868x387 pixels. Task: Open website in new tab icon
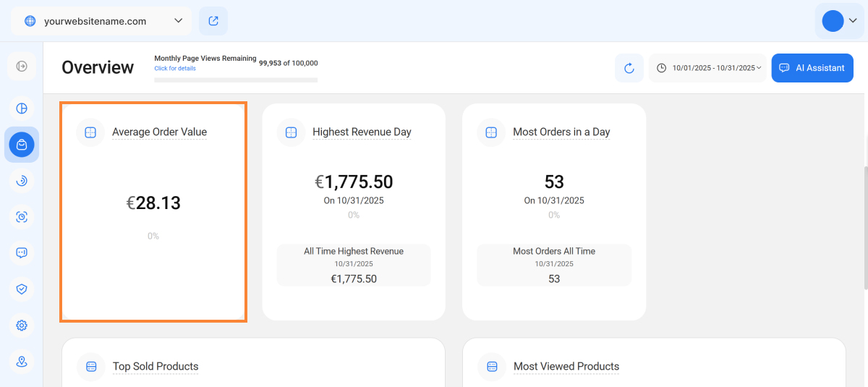213,21
